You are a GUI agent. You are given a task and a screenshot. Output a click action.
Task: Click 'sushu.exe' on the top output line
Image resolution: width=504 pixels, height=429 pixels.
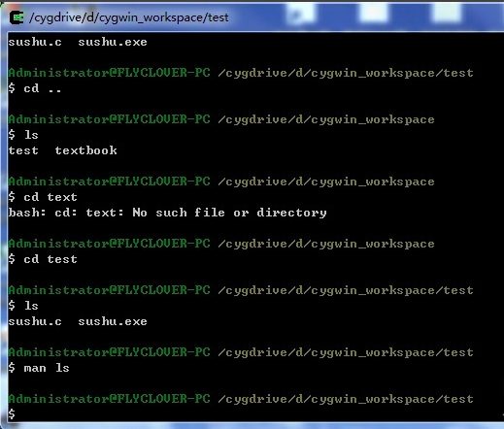pyautogui.click(x=113, y=42)
